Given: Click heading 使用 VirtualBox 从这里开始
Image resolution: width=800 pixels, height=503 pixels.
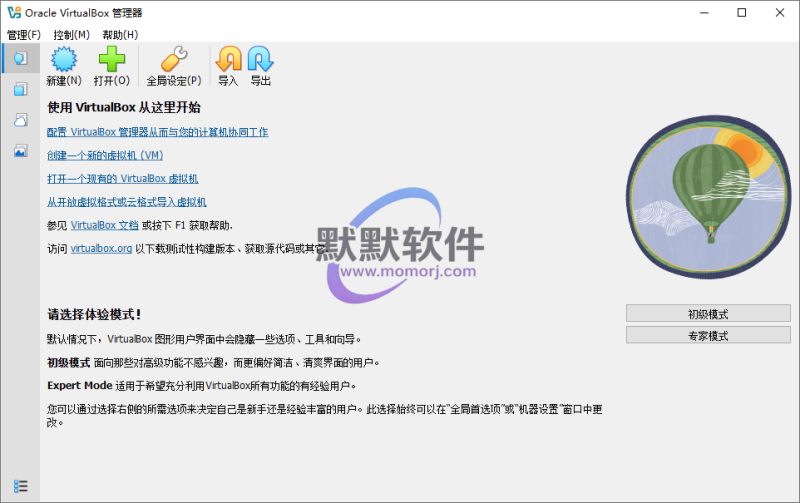Looking at the screenshot, I should (x=124, y=108).
